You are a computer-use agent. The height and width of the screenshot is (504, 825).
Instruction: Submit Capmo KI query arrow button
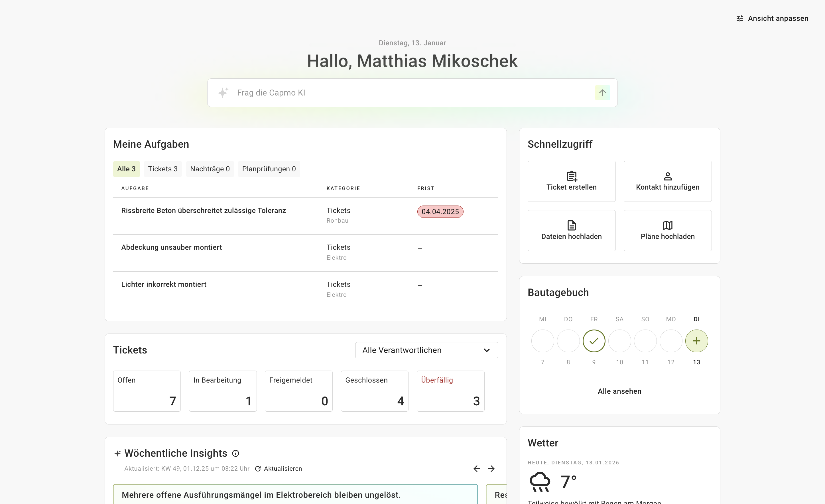click(x=602, y=93)
